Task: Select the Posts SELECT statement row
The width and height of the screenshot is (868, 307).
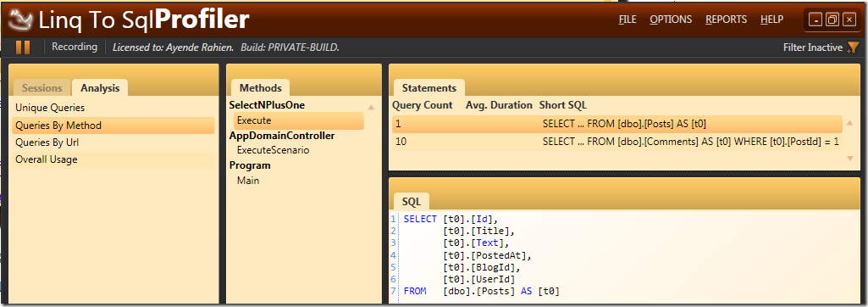Action: pos(617,124)
